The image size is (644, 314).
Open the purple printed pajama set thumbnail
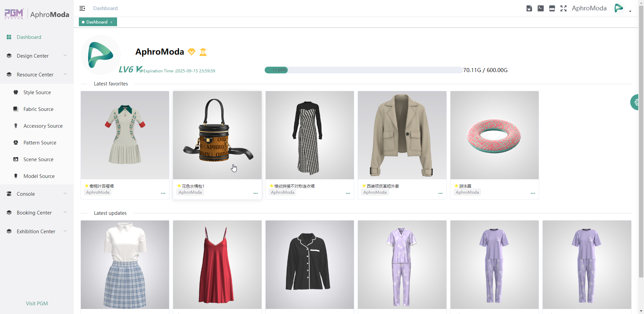pyautogui.click(x=402, y=265)
